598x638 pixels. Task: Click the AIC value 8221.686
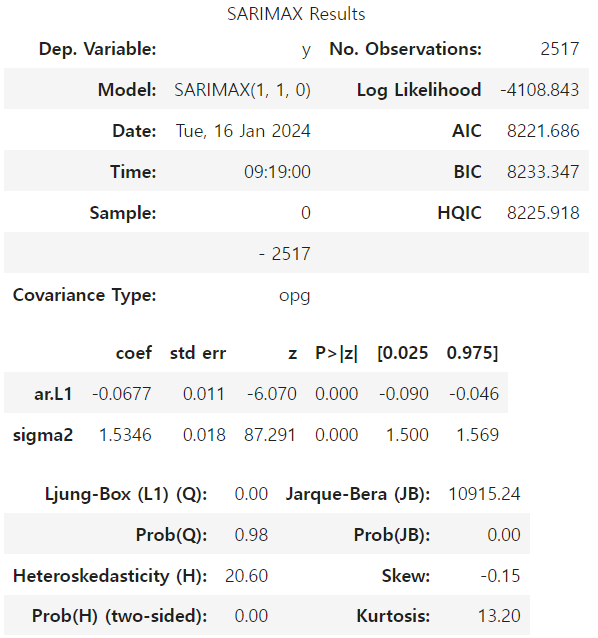click(x=543, y=131)
